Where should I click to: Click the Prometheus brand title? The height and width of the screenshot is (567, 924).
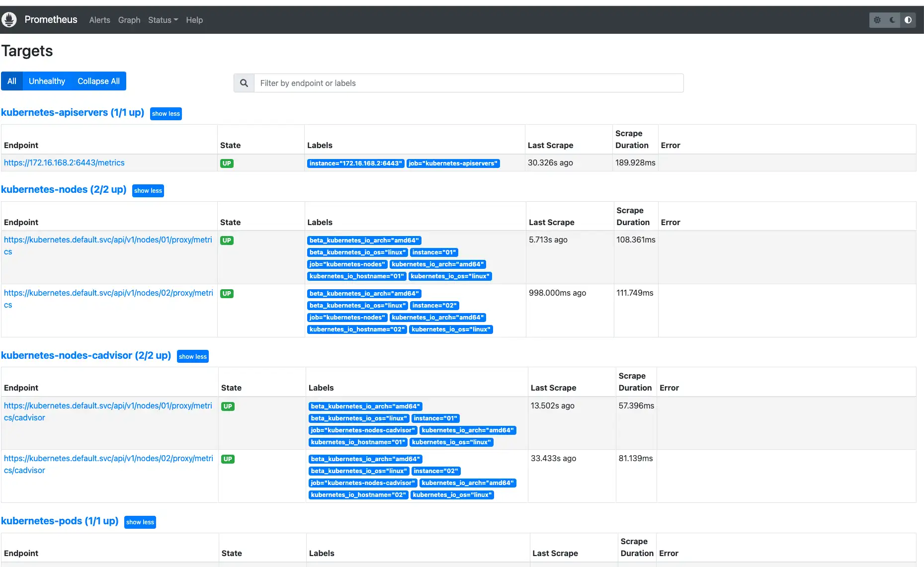(x=51, y=19)
